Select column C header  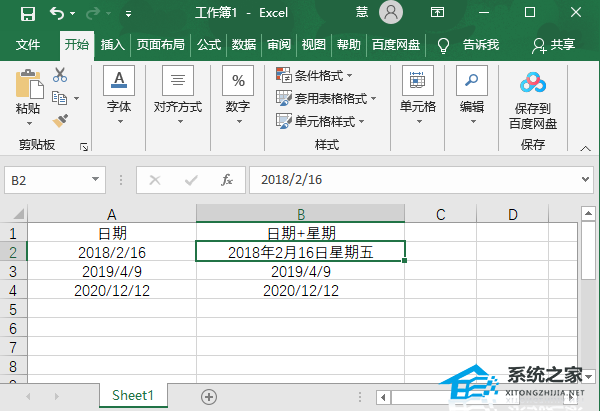[440, 214]
